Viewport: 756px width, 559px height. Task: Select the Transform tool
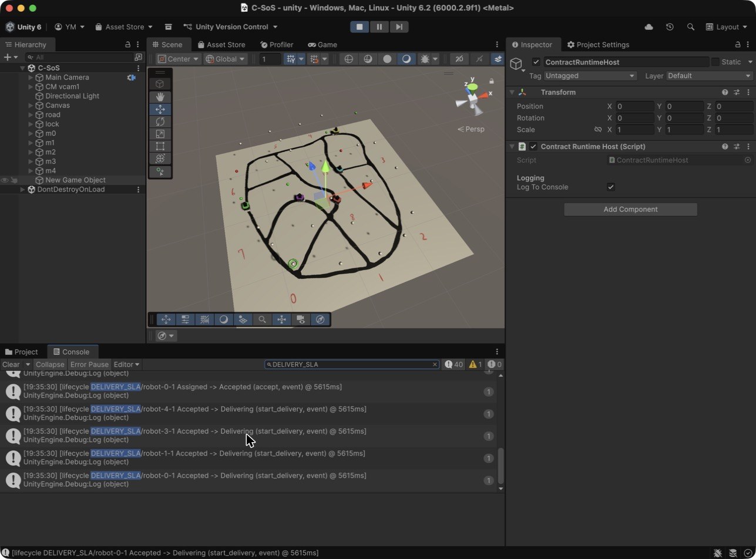[x=160, y=159]
